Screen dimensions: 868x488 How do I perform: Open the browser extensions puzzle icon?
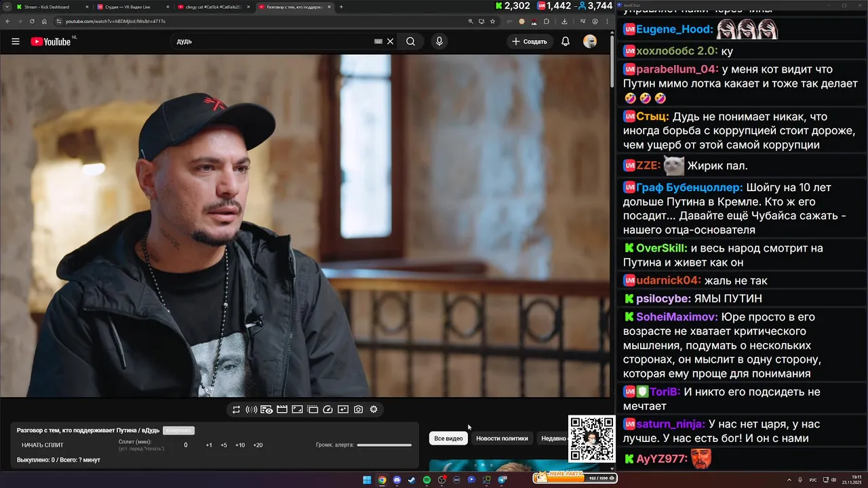click(x=546, y=21)
